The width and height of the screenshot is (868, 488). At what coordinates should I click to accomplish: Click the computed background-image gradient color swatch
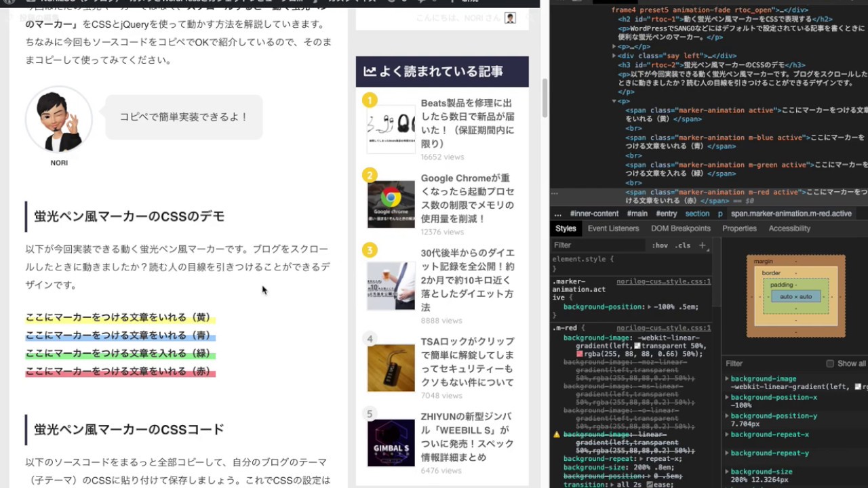pos(858,387)
